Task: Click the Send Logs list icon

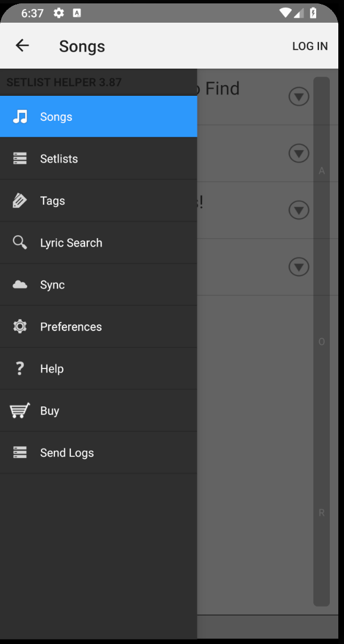Action: pos(19,452)
